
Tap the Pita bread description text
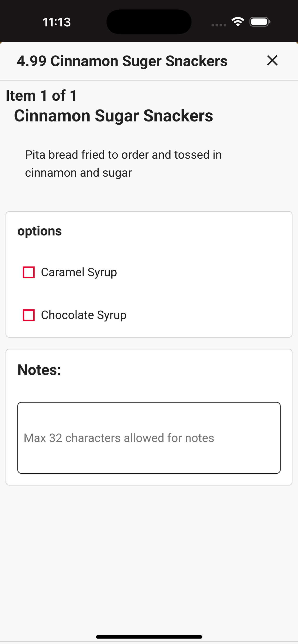[124, 163]
